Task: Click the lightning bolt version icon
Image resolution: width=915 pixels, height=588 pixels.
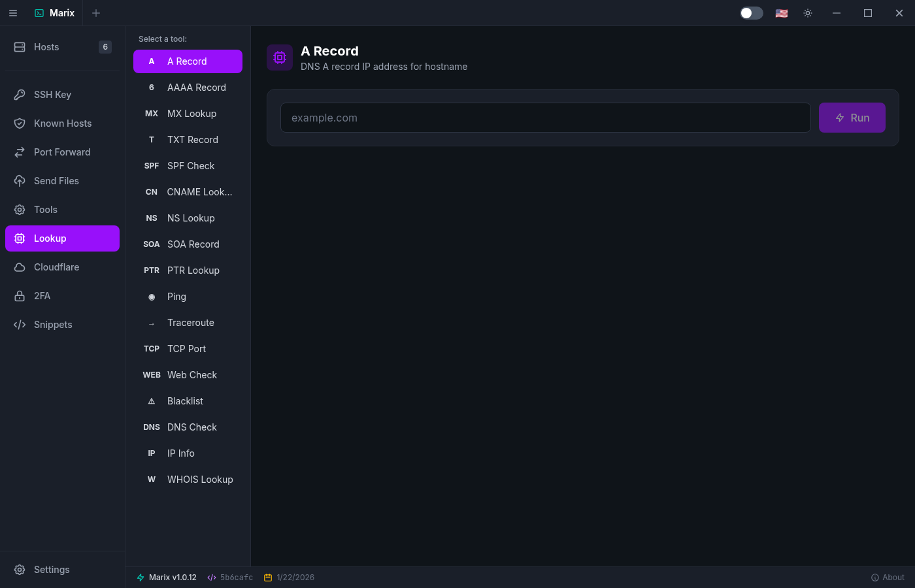Action: click(x=139, y=577)
